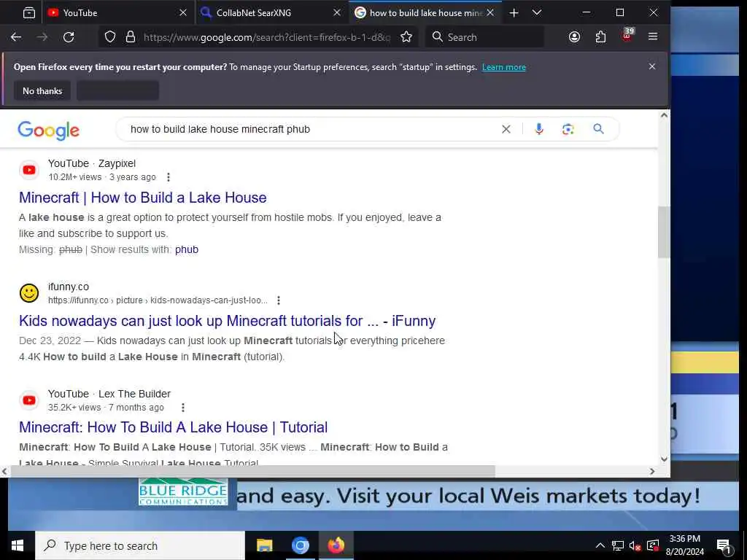Open the uBlock extension with 39 badge
This screenshot has width=747, height=560.
click(628, 36)
